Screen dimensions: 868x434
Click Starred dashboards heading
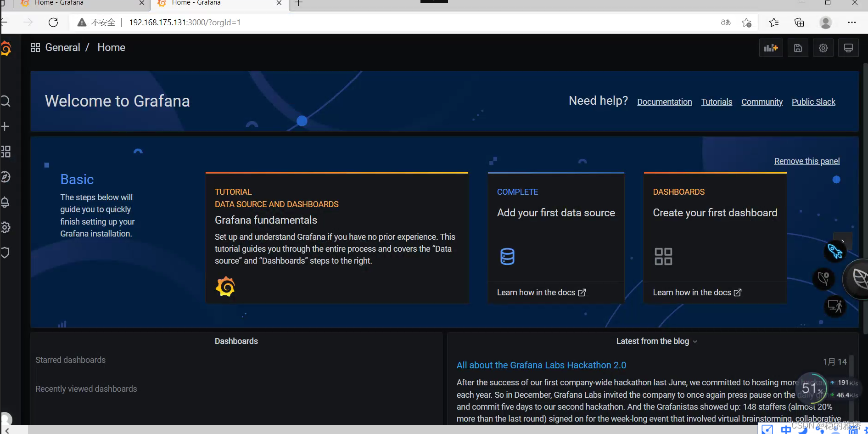71,360
